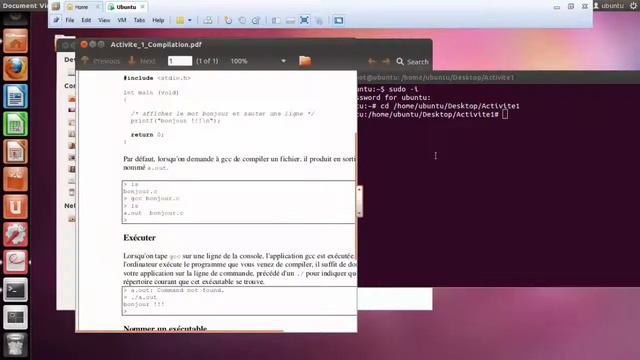Click VMware library icon left of Home tab
The image size is (640, 360).
tap(56, 7)
